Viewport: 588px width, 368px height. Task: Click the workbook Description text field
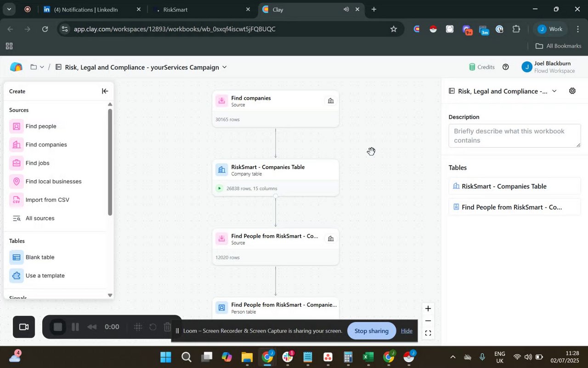click(x=514, y=136)
